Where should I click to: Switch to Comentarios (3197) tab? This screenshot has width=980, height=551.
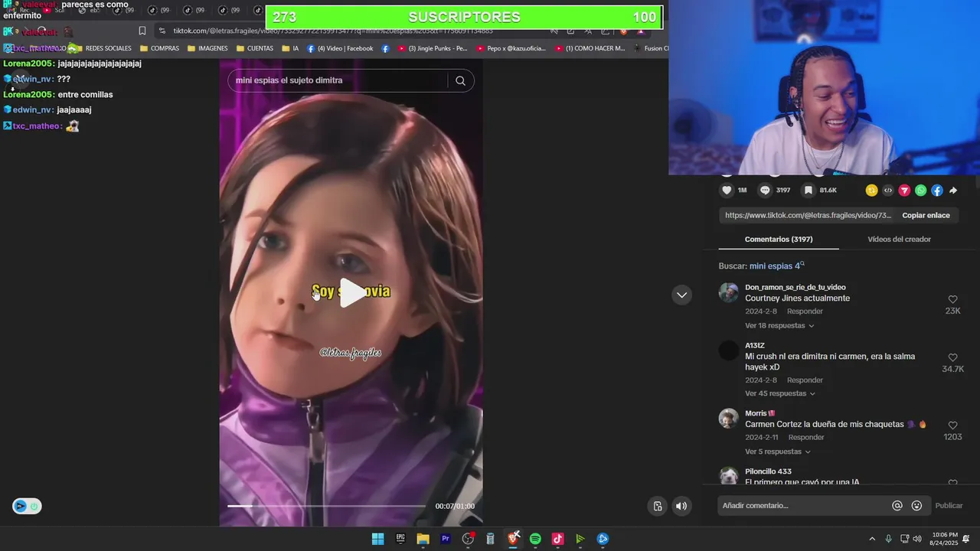(779, 240)
